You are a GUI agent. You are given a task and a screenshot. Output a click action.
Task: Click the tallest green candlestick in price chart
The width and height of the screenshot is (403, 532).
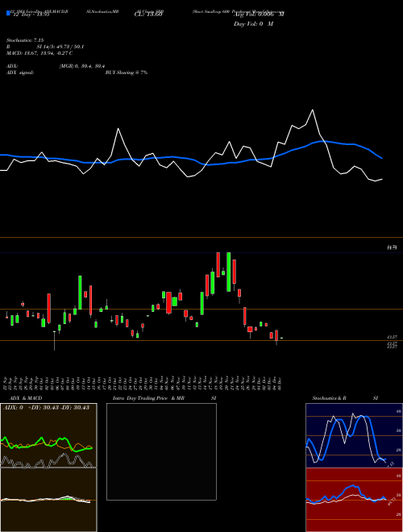click(x=229, y=272)
